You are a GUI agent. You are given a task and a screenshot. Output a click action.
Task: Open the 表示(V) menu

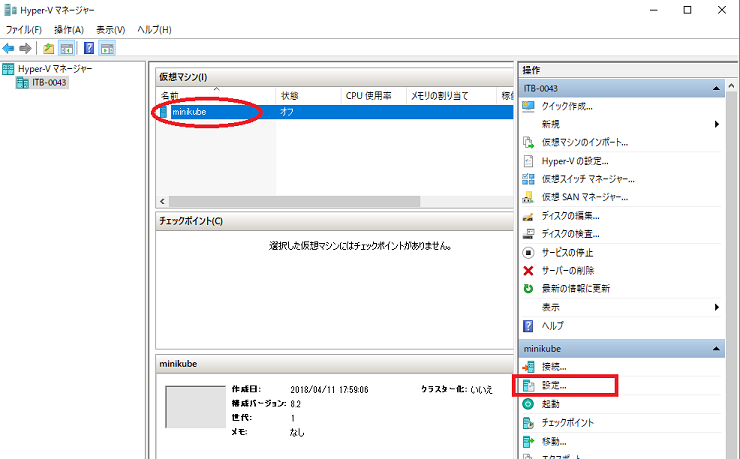(x=110, y=30)
